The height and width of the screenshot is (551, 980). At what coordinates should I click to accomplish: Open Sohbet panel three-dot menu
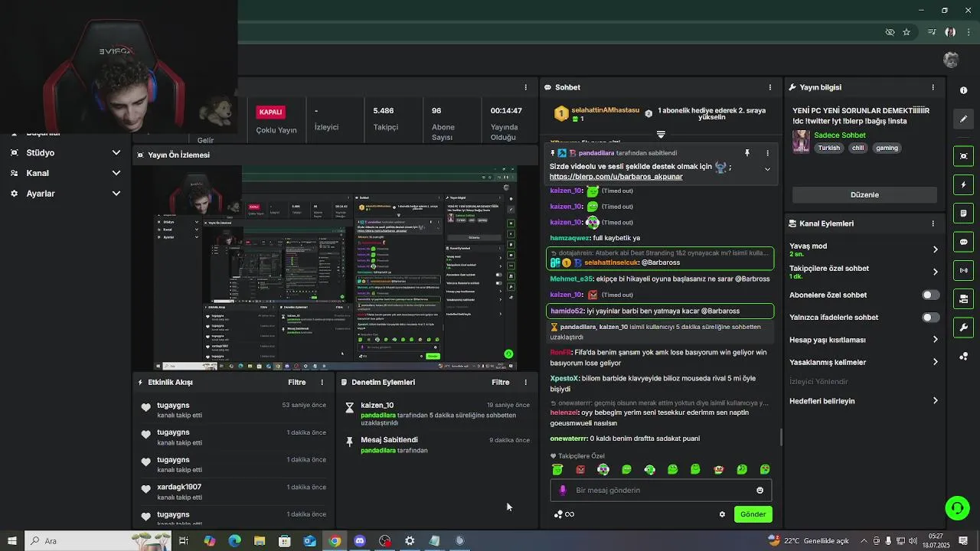click(770, 87)
